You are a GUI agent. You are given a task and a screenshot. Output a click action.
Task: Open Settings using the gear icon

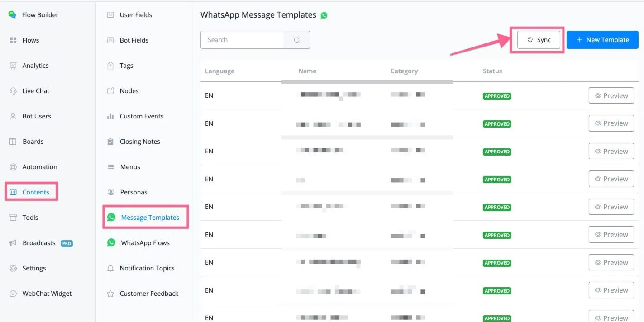coord(13,268)
